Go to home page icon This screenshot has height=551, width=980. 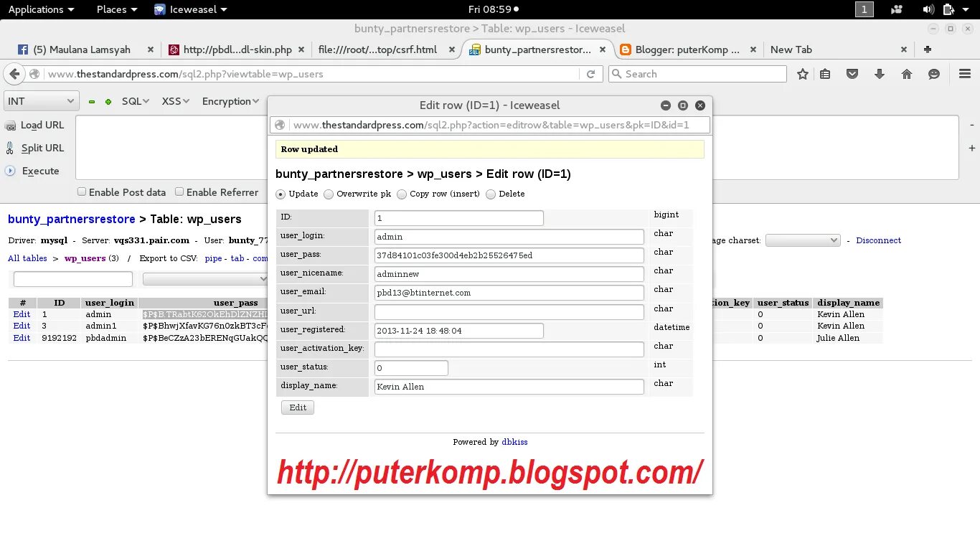(x=907, y=74)
